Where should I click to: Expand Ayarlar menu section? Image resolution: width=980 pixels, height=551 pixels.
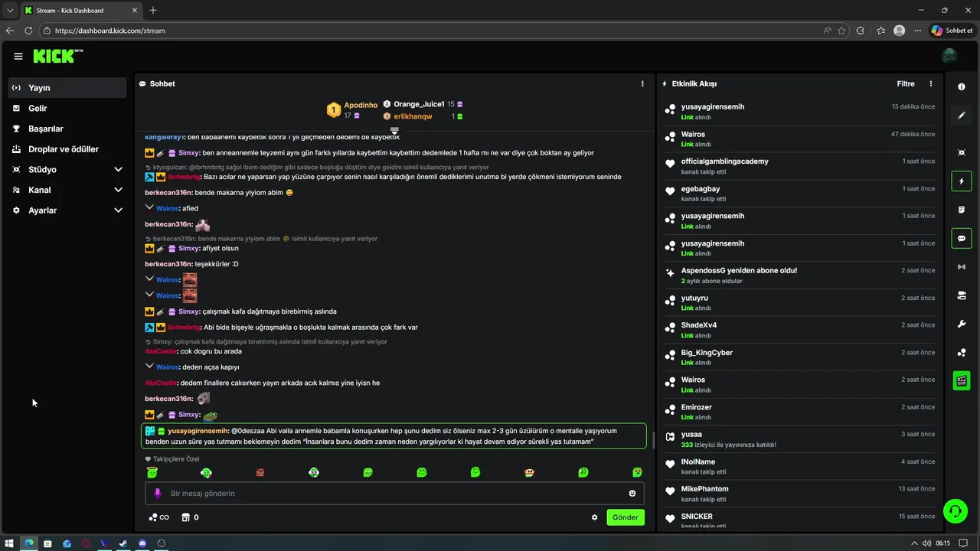tap(118, 210)
